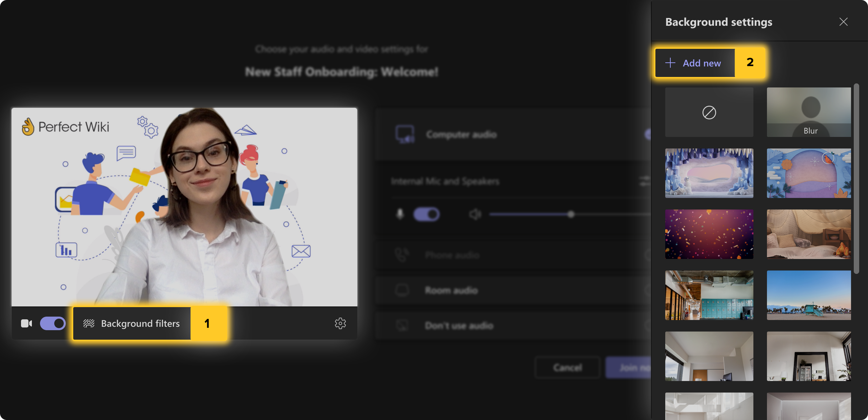The image size is (868, 420).
Task: Toggle the microphone switch
Action: (427, 214)
